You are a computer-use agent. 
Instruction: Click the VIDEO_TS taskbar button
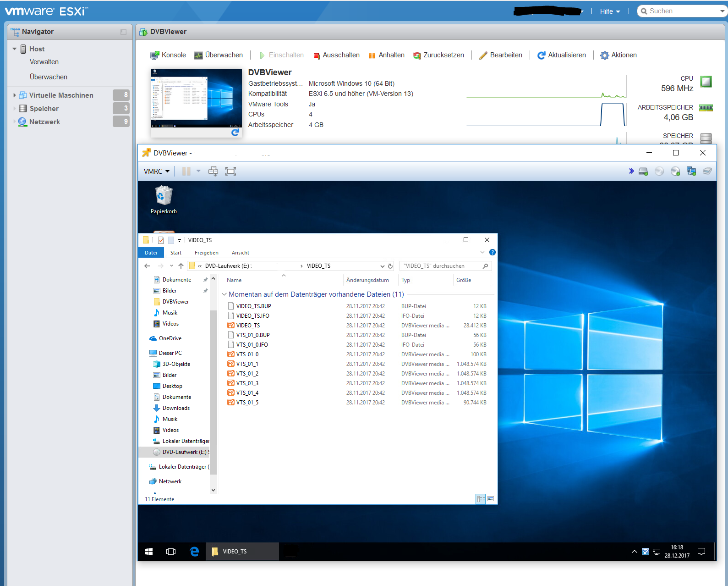pos(242,552)
